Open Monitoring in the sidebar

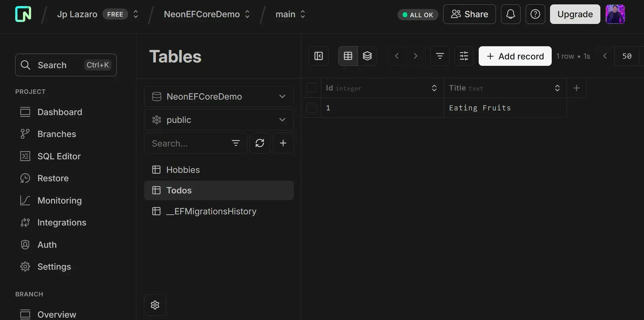[51, 201]
